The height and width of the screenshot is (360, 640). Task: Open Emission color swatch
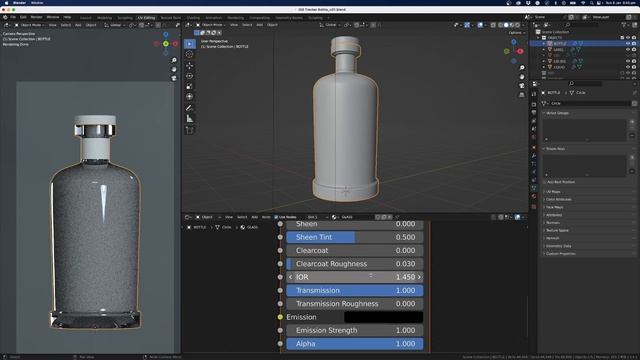pyautogui.click(x=383, y=317)
